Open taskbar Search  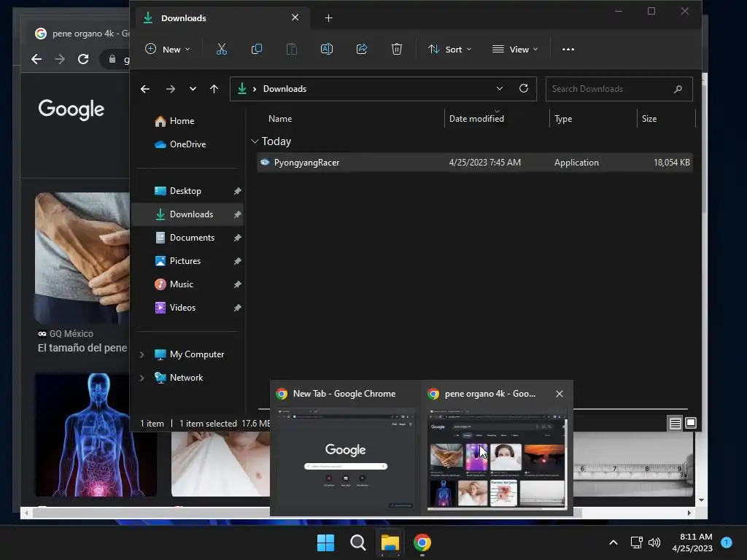click(357, 542)
